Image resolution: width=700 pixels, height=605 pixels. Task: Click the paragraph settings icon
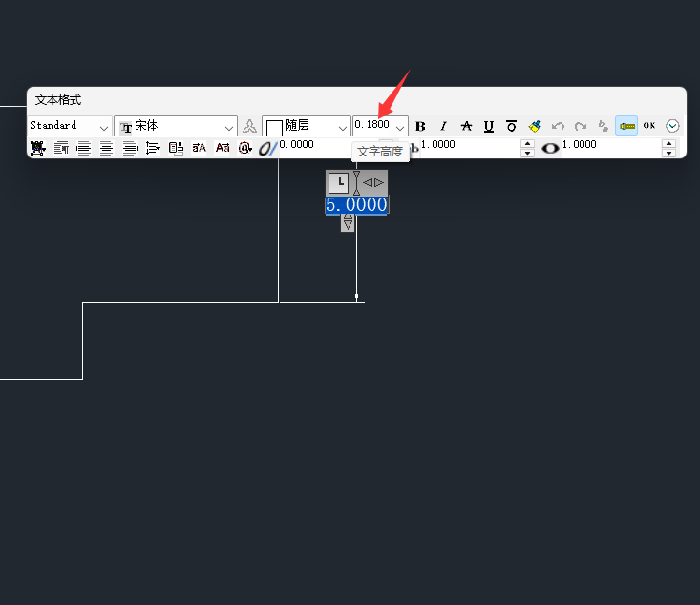click(x=61, y=148)
